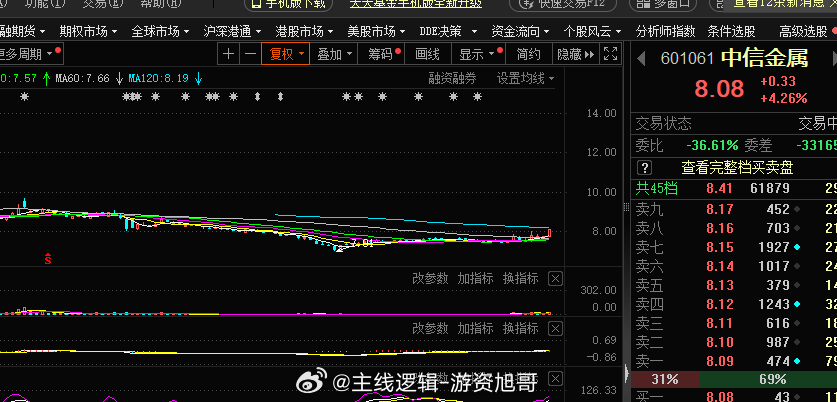Click the 共45档 8.41 summary row
Image resolution: width=837 pixels, height=402 pixels.
[x=733, y=188]
